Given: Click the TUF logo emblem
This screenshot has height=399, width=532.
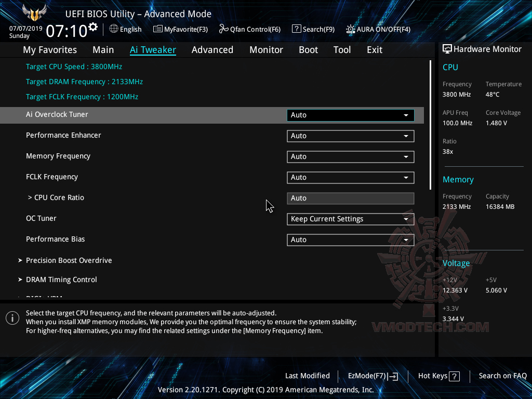Looking at the screenshot, I should (x=34, y=13).
